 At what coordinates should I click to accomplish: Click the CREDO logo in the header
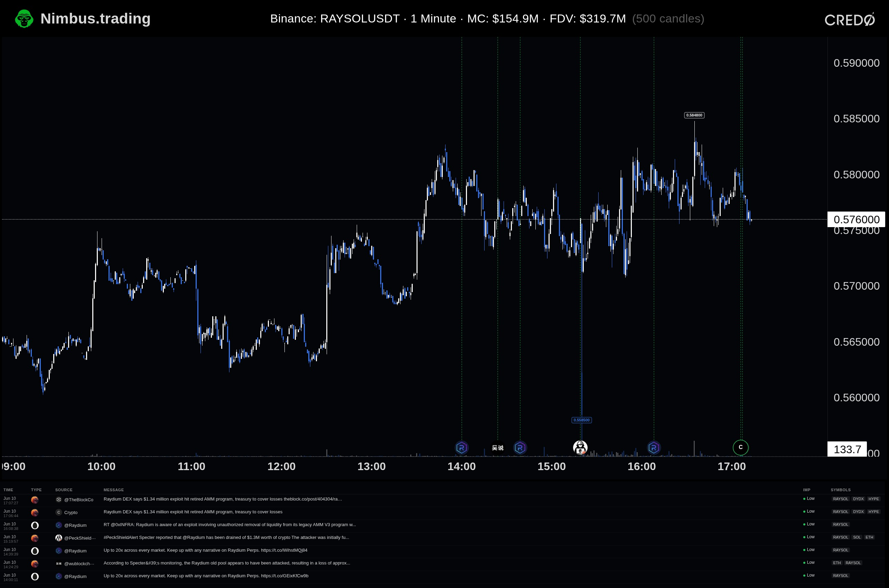coord(850,19)
